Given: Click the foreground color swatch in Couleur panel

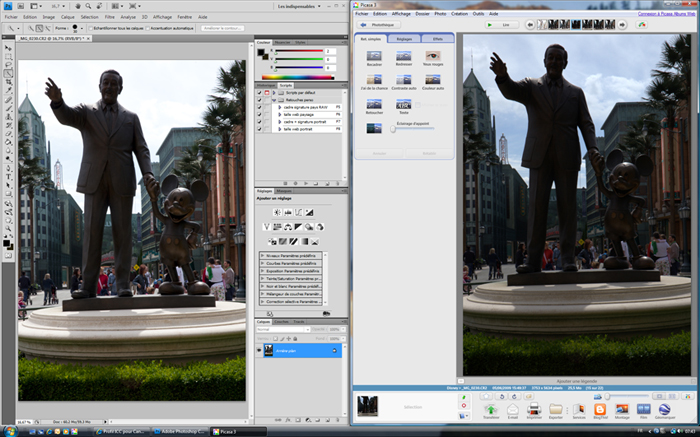Looking at the screenshot, I should (261, 53).
